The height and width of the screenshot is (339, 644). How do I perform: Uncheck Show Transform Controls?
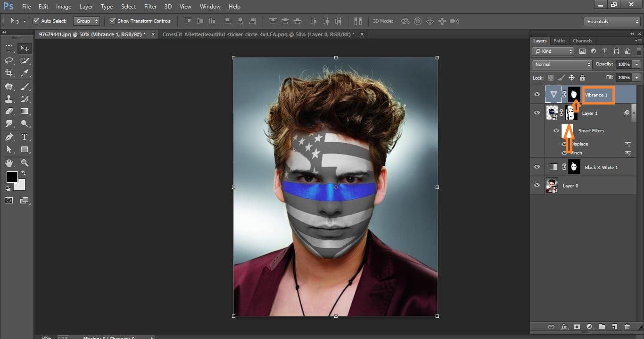coord(112,21)
